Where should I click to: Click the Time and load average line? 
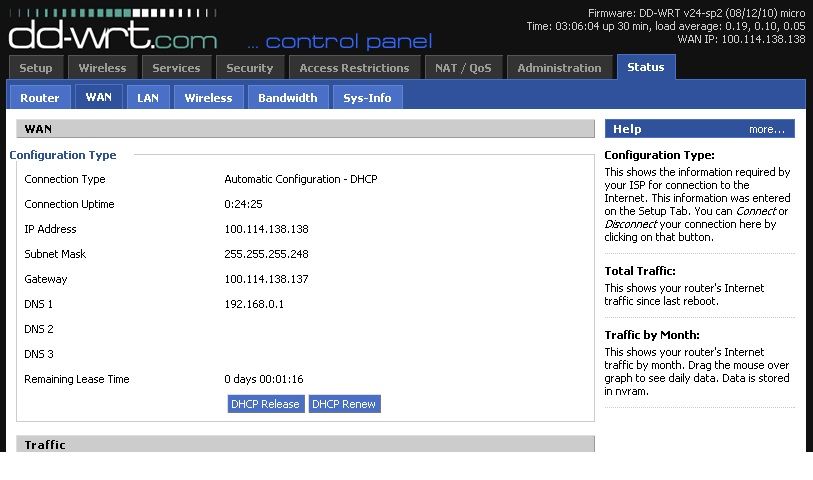[x=666, y=26]
